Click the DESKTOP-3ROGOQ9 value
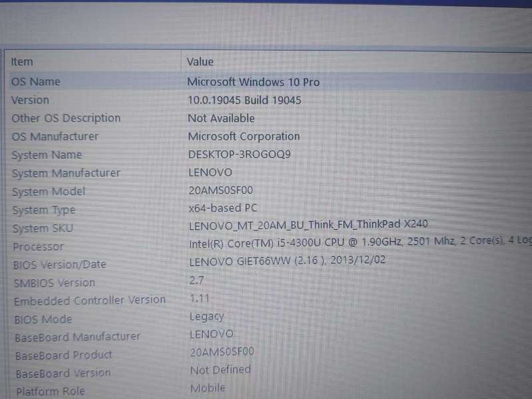 click(239, 154)
